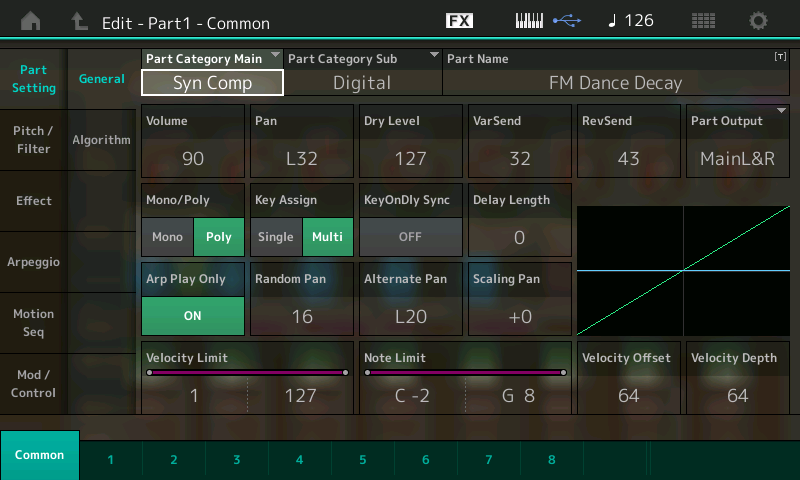This screenshot has width=800, height=480.
Task: Tap the Part Name text-edit icon
Action: pos(780,57)
